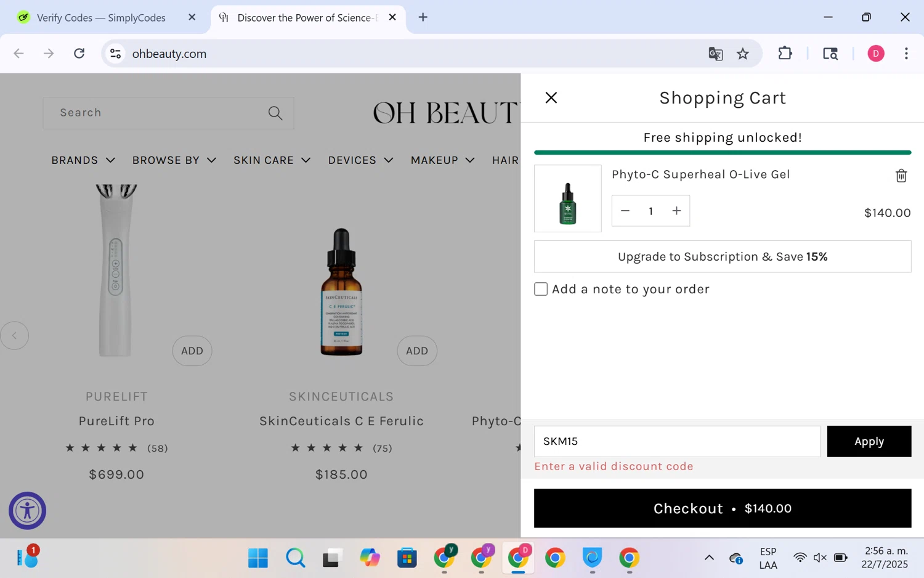Click the magnifier search icon
The width and height of the screenshot is (924, 578).
[275, 113]
